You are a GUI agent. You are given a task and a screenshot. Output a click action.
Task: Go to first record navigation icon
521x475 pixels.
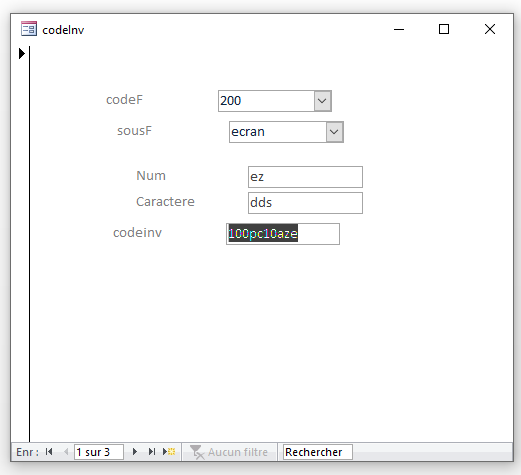49,452
